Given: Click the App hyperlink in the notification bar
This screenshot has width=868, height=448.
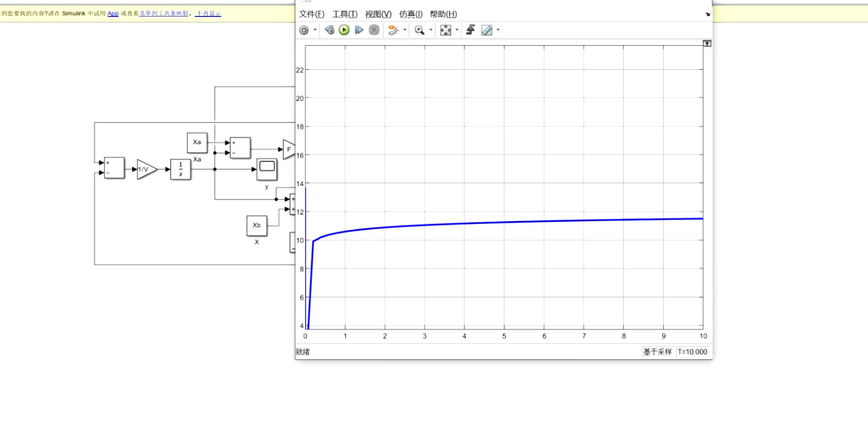Looking at the screenshot, I should click(112, 13).
